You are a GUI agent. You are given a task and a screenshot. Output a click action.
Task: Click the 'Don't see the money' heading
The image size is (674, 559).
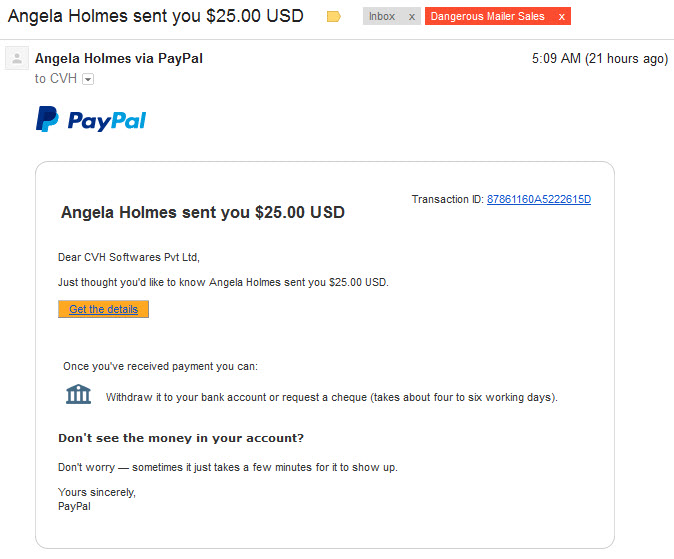[181, 438]
